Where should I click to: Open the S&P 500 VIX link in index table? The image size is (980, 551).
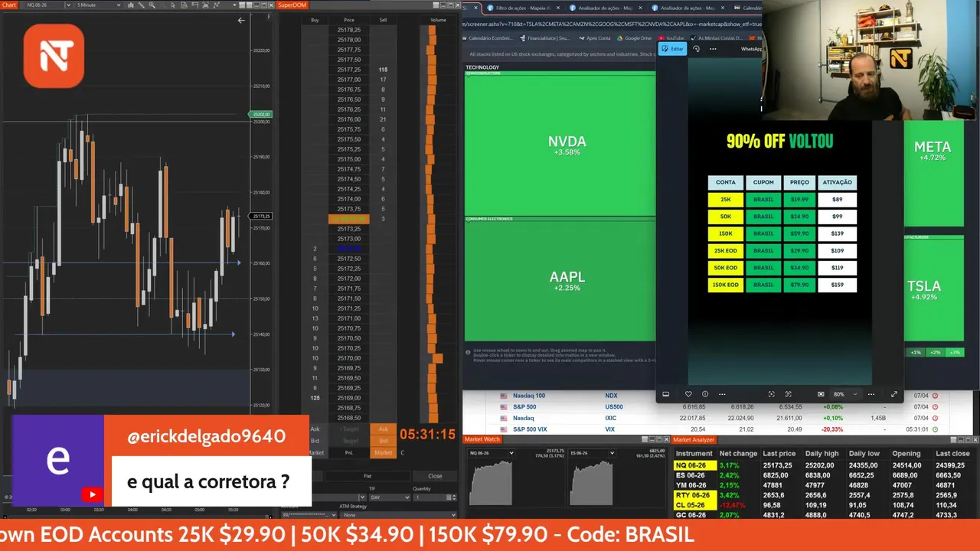531,429
